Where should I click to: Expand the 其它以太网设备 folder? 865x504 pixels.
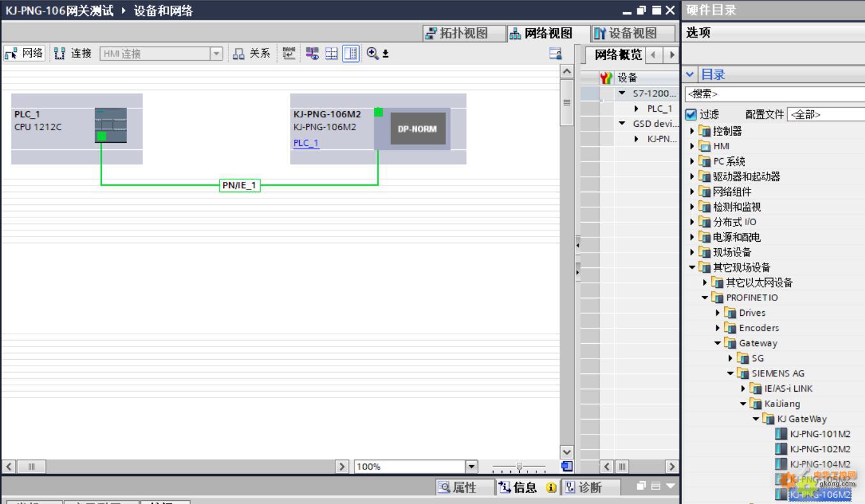706,283
